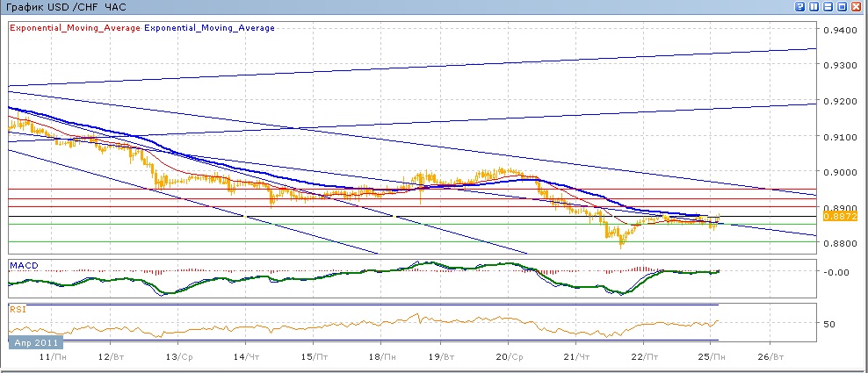Click the current price tag 0.8872
Screen dimensions: 868x373
click(x=840, y=216)
